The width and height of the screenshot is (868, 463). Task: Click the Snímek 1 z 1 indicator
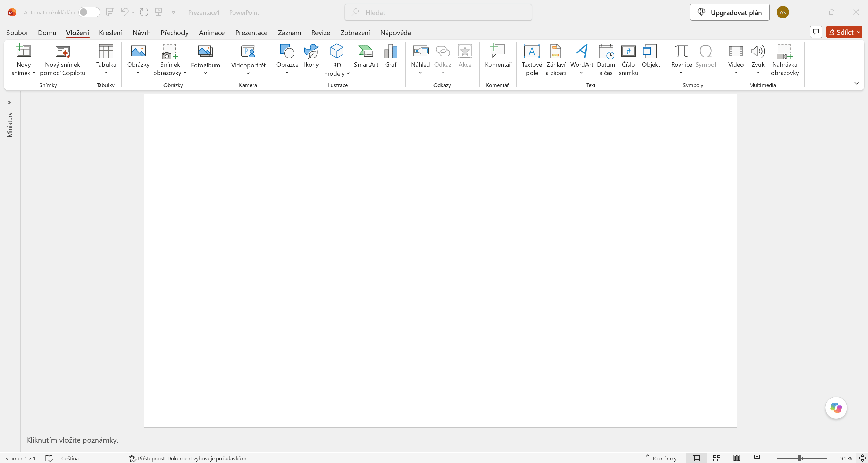point(20,458)
